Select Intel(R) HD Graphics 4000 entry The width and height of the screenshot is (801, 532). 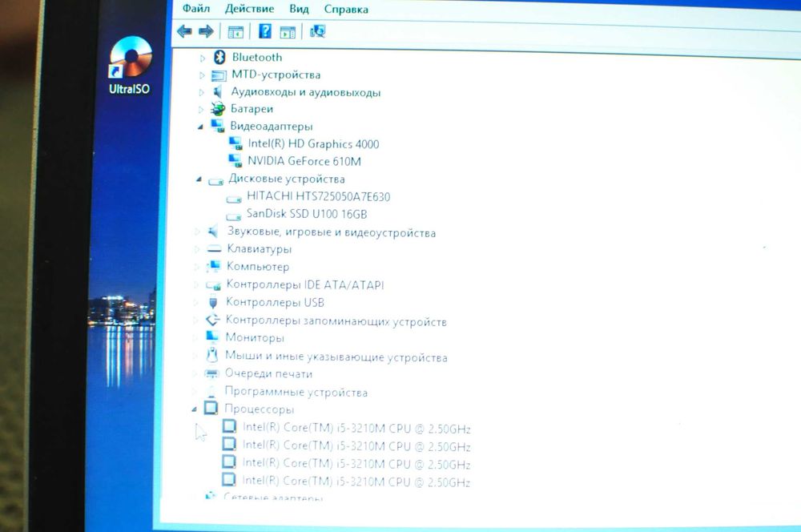[x=313, y=144]
